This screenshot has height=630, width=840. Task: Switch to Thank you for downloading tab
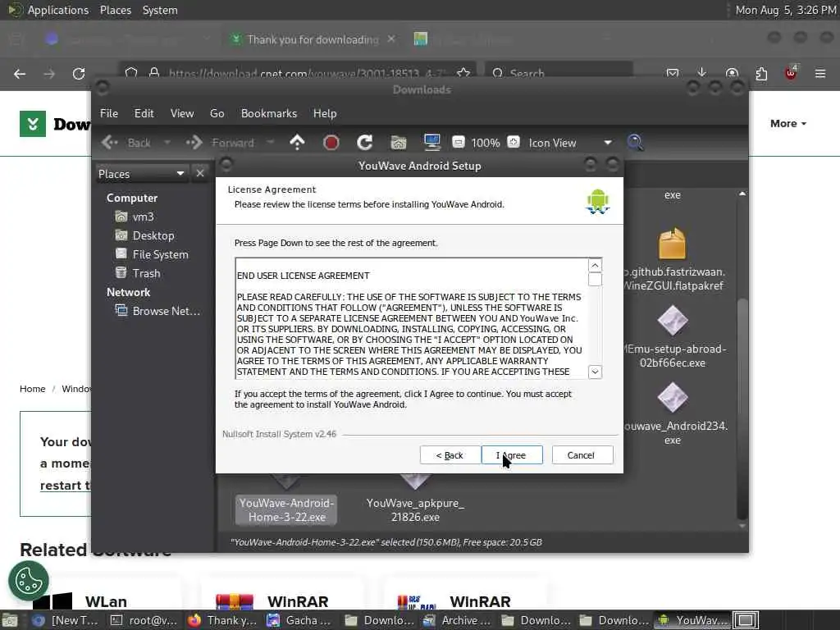pos(313,39)
